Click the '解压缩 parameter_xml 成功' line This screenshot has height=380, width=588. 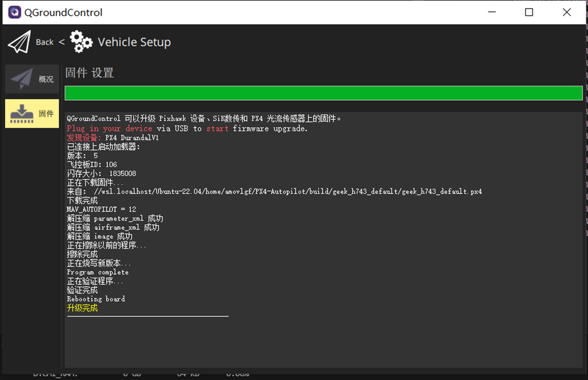pyautogui.click(x=115, y=218)
